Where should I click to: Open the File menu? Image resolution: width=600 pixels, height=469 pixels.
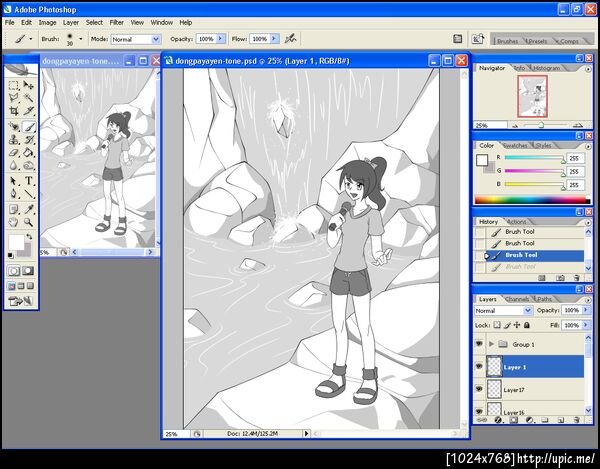[x=10, y=23]
